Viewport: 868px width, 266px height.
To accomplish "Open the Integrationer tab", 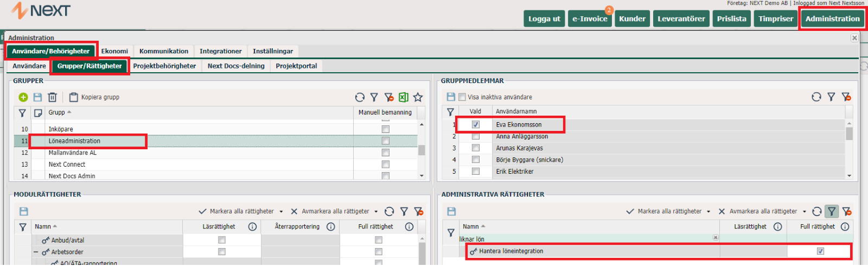I will [x=221, y=51].
